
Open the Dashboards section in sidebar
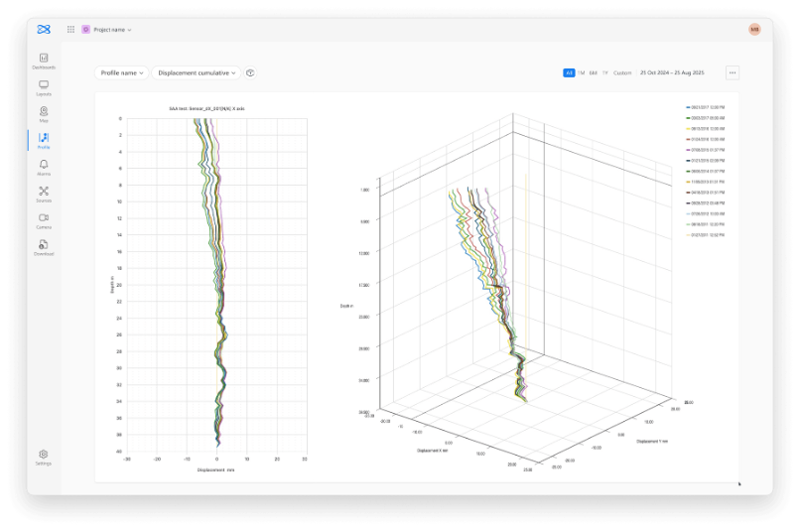click(44, 59)
